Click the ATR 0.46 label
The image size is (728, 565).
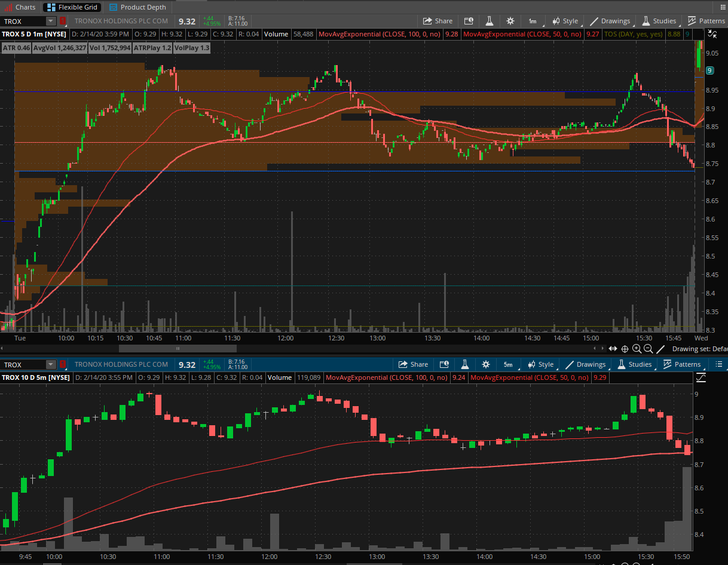[17, 47]
